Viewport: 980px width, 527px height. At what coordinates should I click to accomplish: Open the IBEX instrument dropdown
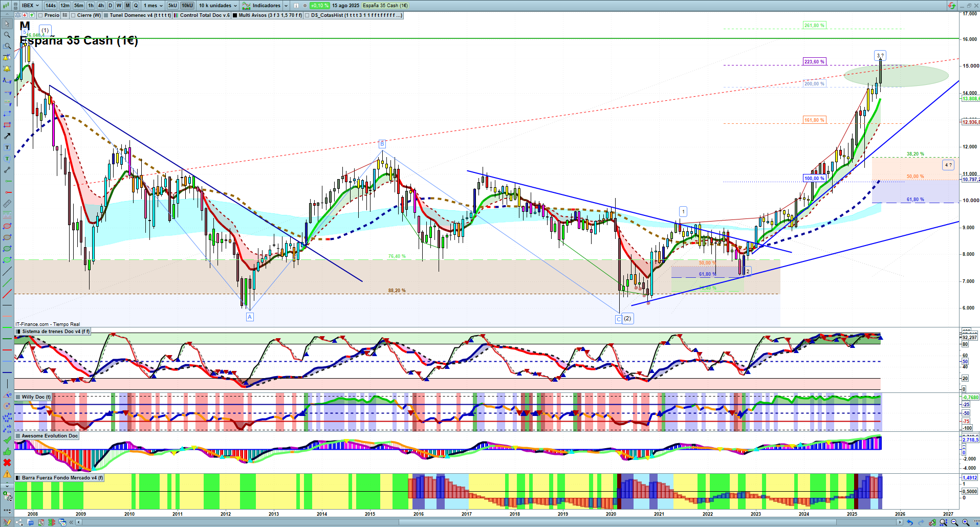click(30, 6)
